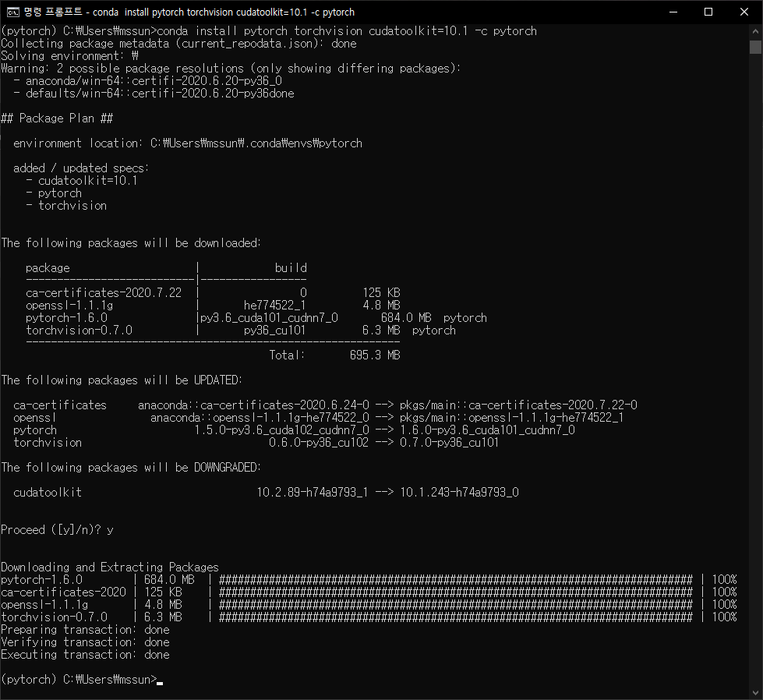Click 'The following packages will be downloaded:' line

point(131,243)
